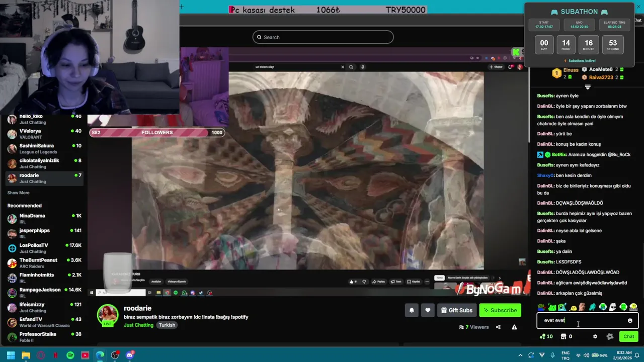Follow roodarie with the heart button

coord(428,310)
